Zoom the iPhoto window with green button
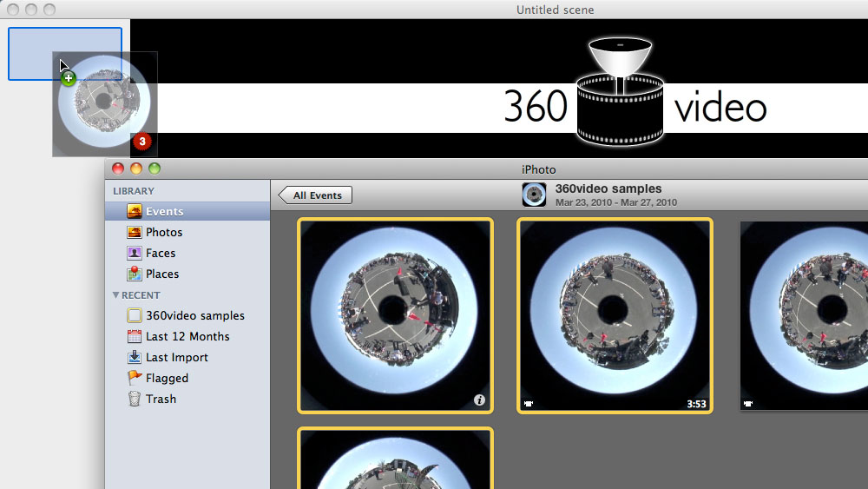 (x=155, y=169)
